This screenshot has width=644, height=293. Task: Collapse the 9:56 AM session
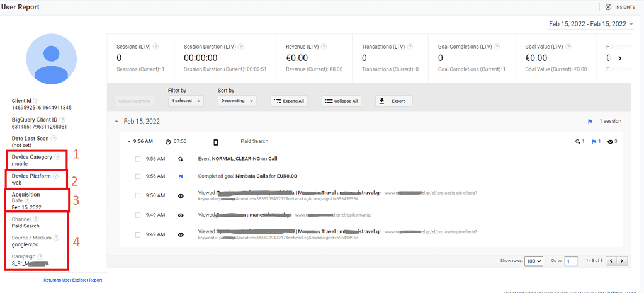pos(129,142)
